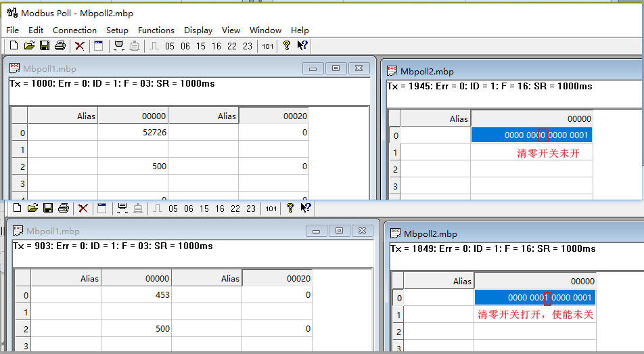Select cell containing value 453

coord(136,295)
